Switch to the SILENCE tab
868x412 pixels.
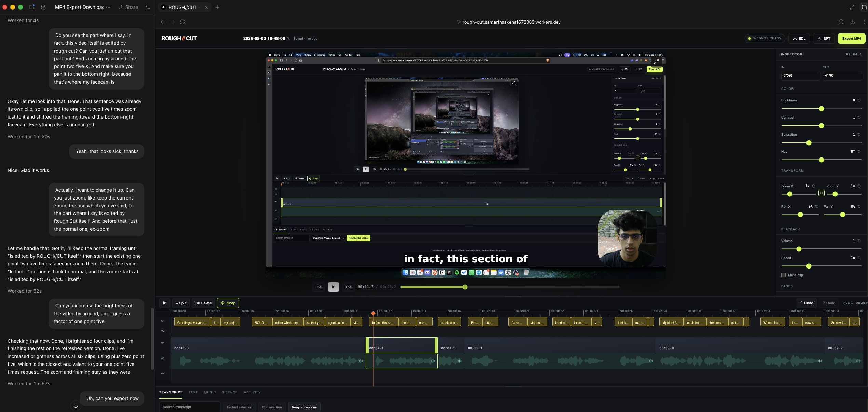click(230, 392)
